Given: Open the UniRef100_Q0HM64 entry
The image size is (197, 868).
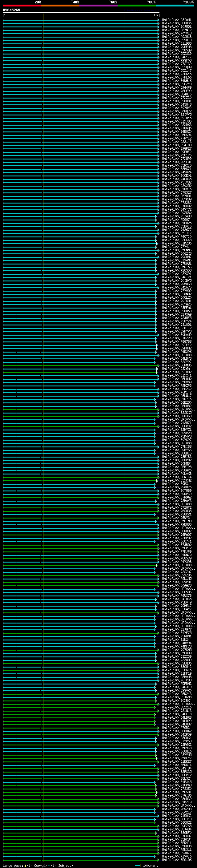Looking at the screenshot, I should pyautogui.click(x=176, y=464).
